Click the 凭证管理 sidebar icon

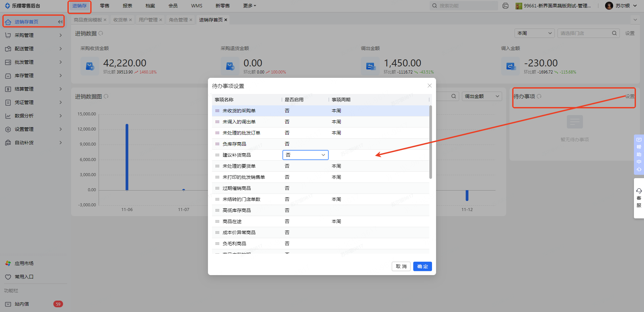[8, 102]
